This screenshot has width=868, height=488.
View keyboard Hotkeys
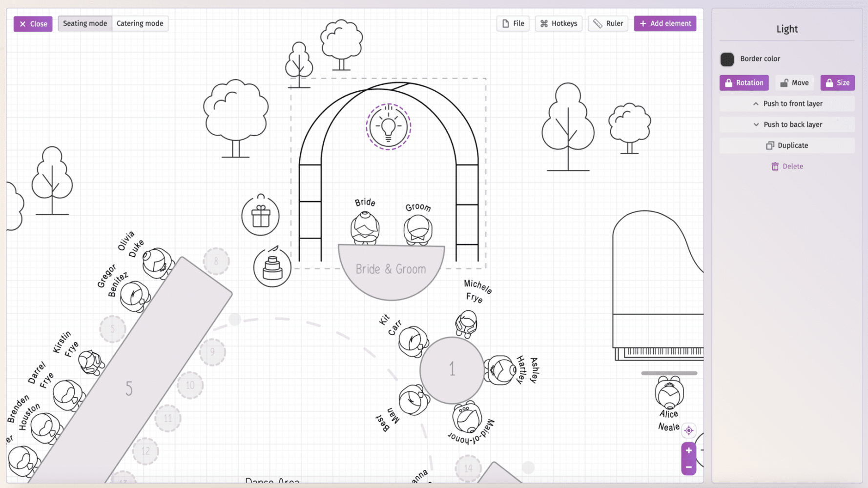558,23
